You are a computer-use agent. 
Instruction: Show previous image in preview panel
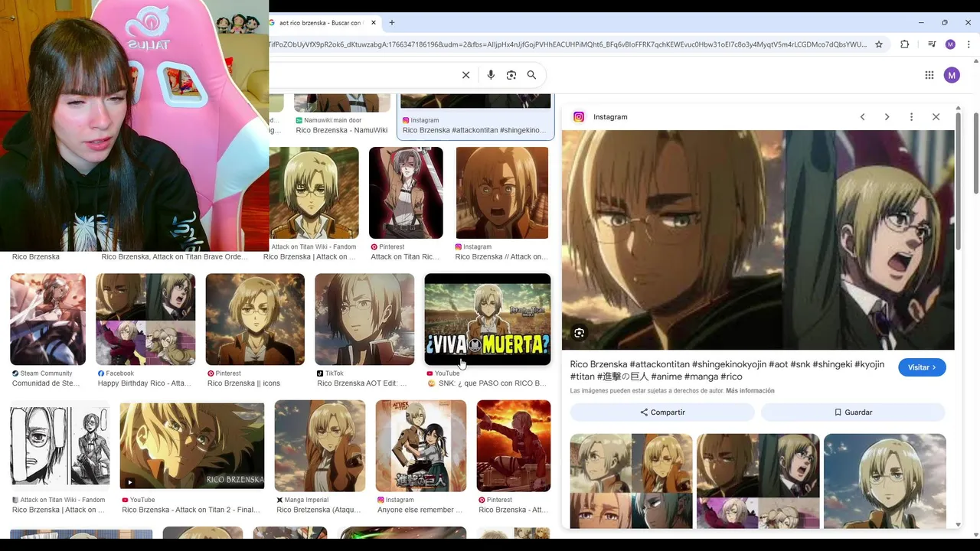pyautogui.click(x=862, y=117)
